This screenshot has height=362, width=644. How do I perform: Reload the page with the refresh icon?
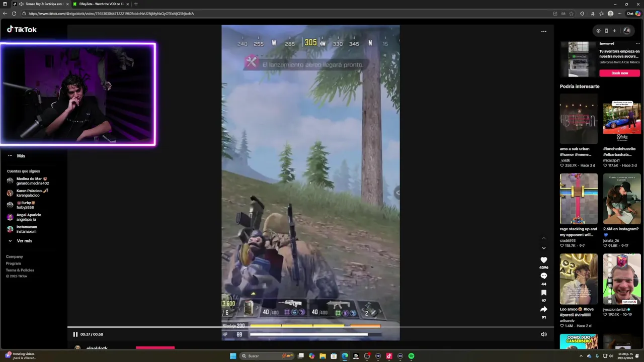click(14, 14)
